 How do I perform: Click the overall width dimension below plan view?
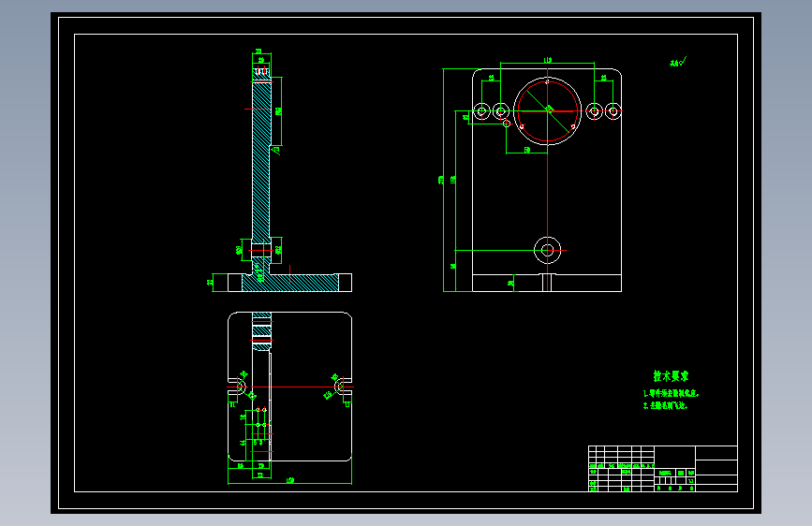click(x=290, y=482)
